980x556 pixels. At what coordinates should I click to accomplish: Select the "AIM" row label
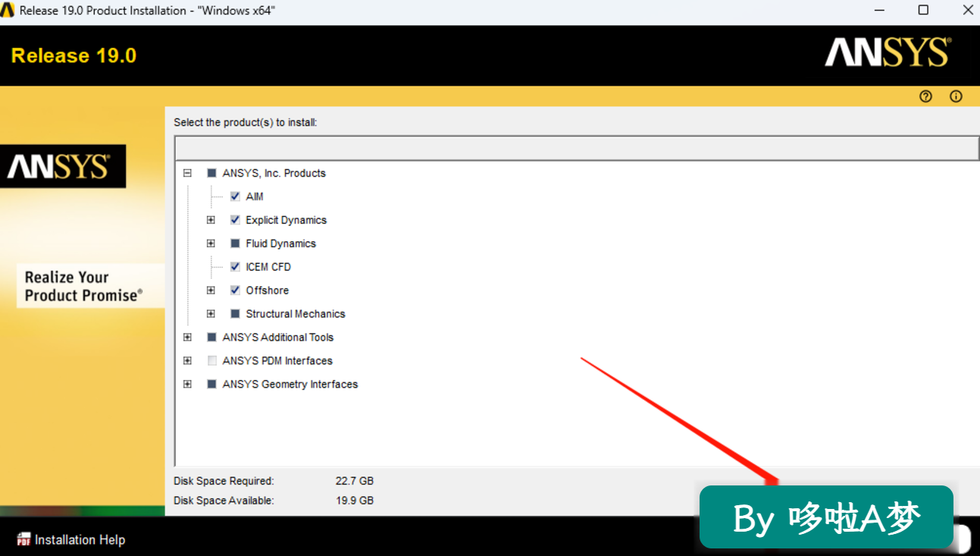click(255, 196)
